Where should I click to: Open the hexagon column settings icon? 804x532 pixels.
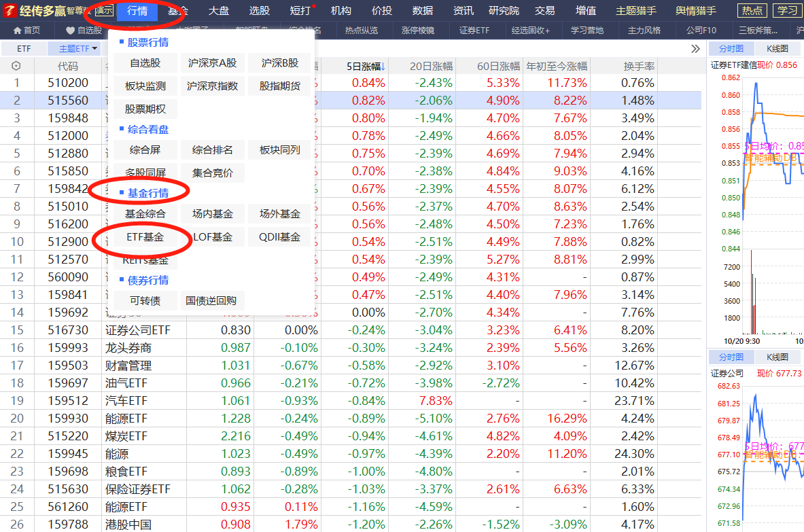(x=16, y=66)
